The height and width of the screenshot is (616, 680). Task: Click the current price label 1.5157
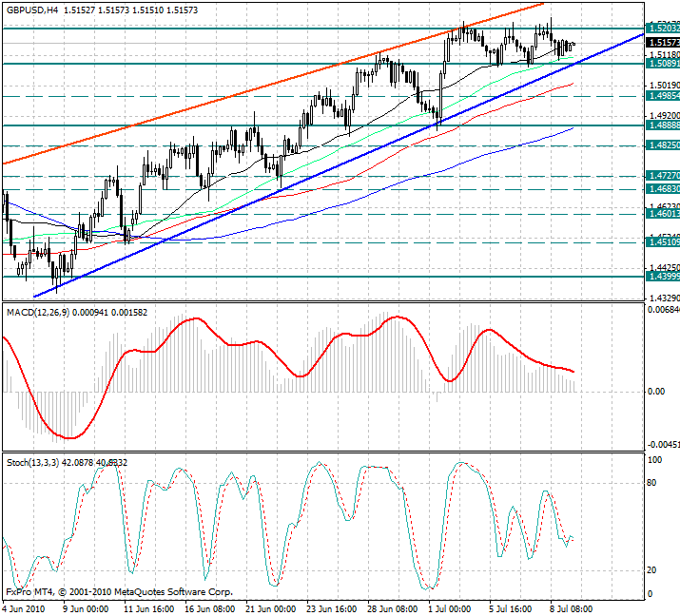663,43
